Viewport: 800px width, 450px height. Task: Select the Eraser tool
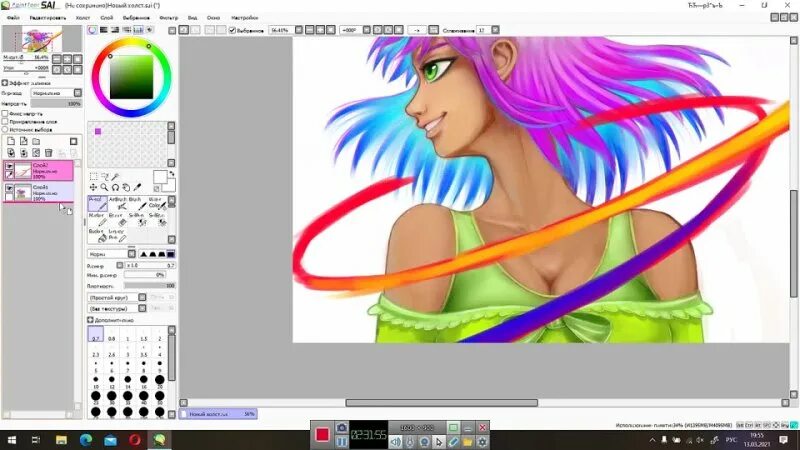(117, 219)
